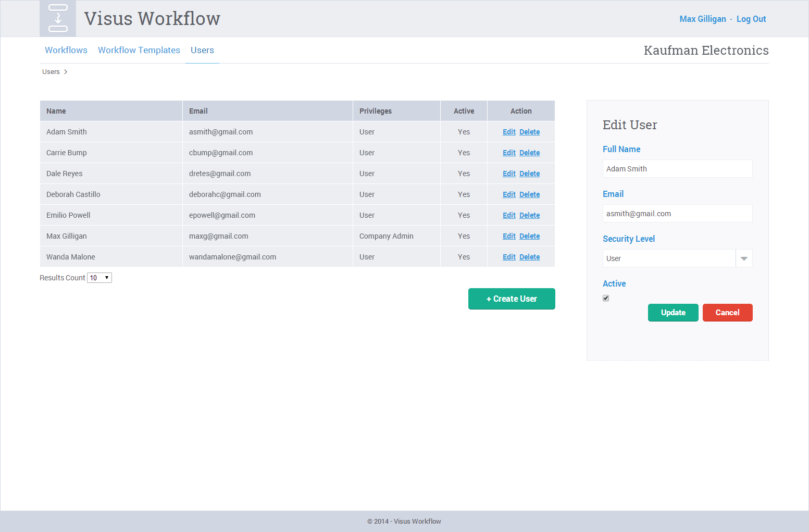Image resolution: width=809 pixels, height=532 pixels.
Task: Log out via the Log Out link
Action: pos(751,19)
